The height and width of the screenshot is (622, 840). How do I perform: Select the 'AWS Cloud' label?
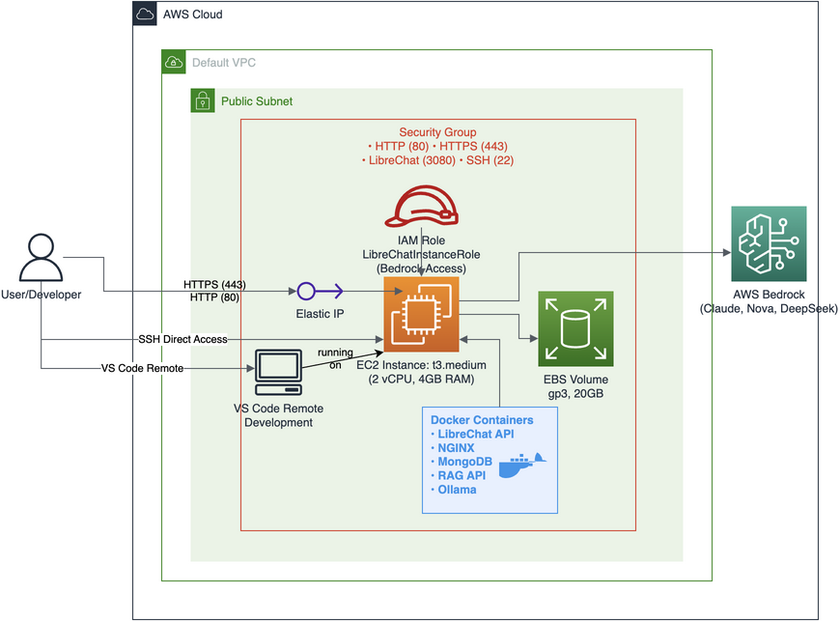point(193,14)
